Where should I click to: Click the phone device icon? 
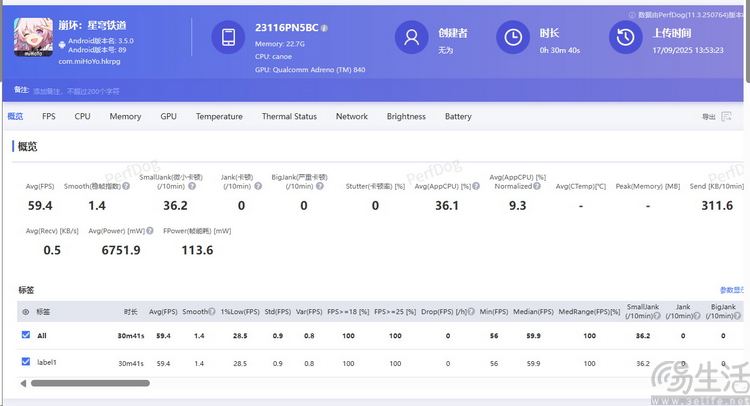click(229, 38)
